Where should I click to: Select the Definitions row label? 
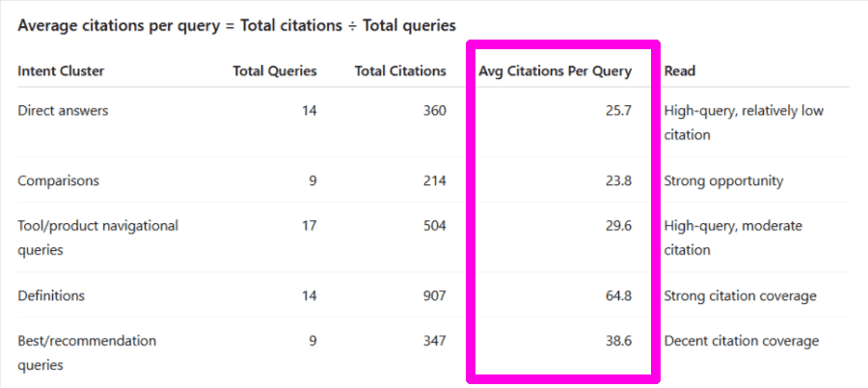coord(51,296)
